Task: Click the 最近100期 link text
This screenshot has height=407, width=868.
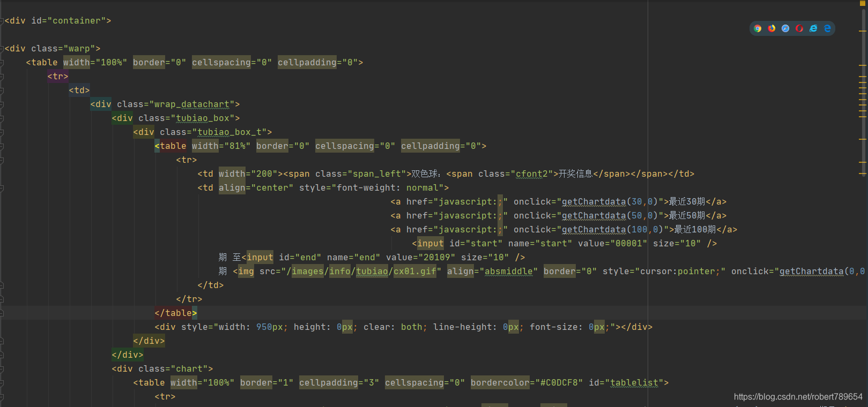Action: pyautogui.click(x=695, y=230)
